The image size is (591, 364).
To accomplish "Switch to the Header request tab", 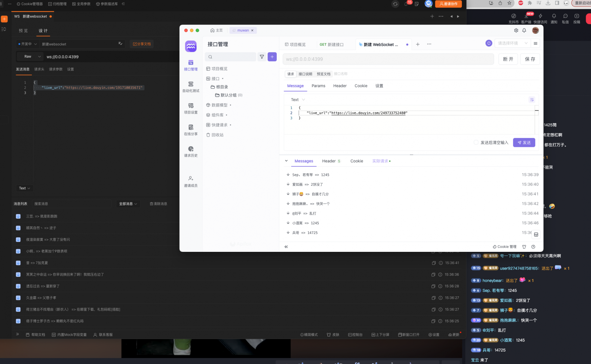I will [x=340, y=86].
